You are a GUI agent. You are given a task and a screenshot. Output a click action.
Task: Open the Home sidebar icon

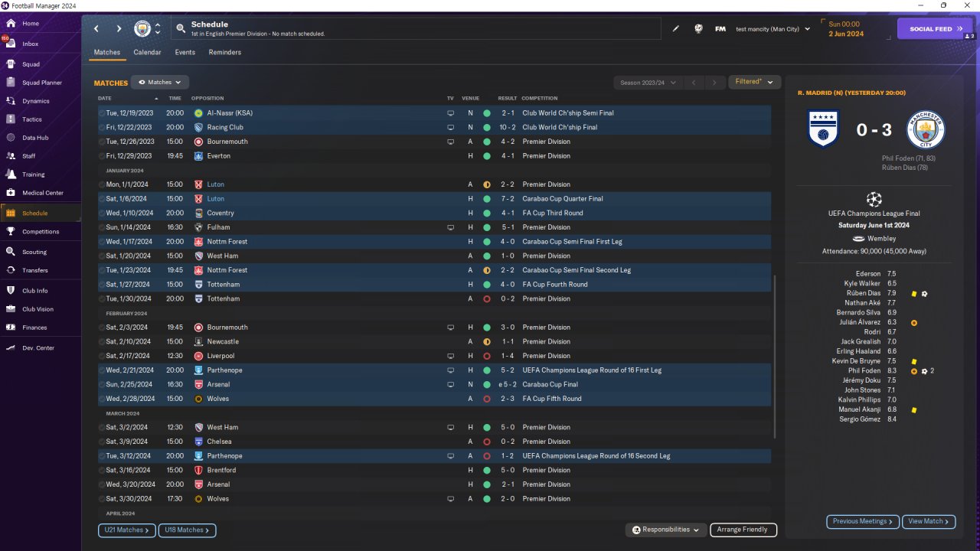11,24
